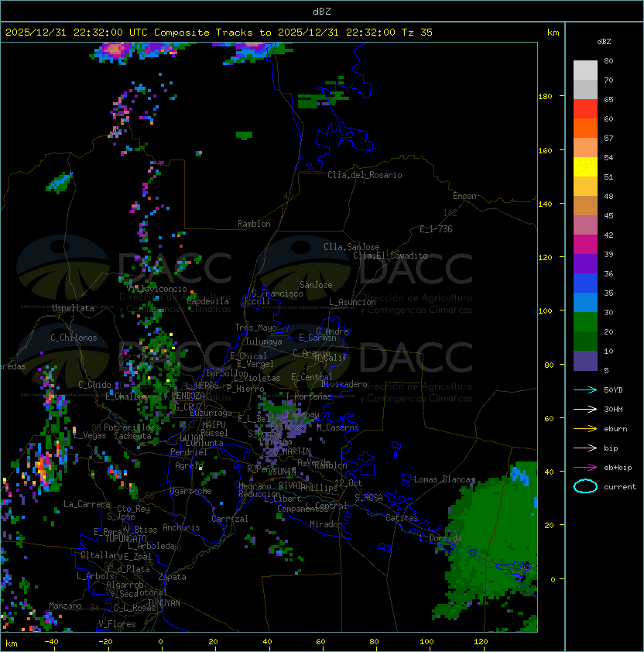Click the Zapata label
The width and height of the screenshot is (644, 652).
172,577
